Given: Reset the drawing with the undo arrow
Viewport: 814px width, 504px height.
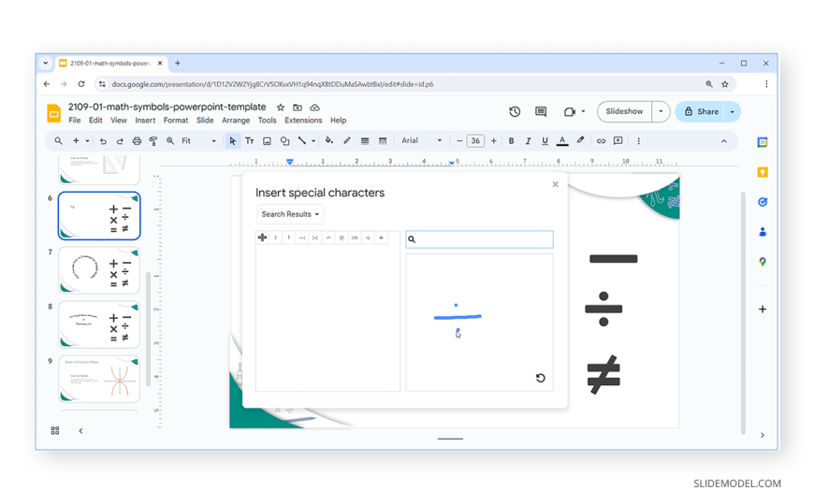Looking at the screenshot, I should (541, 378).
